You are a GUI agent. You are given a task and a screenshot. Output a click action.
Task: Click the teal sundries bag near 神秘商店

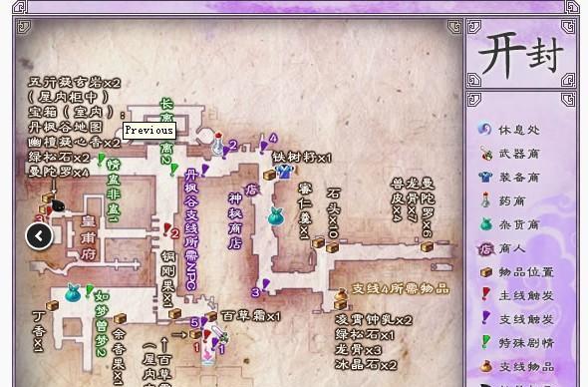276,216
